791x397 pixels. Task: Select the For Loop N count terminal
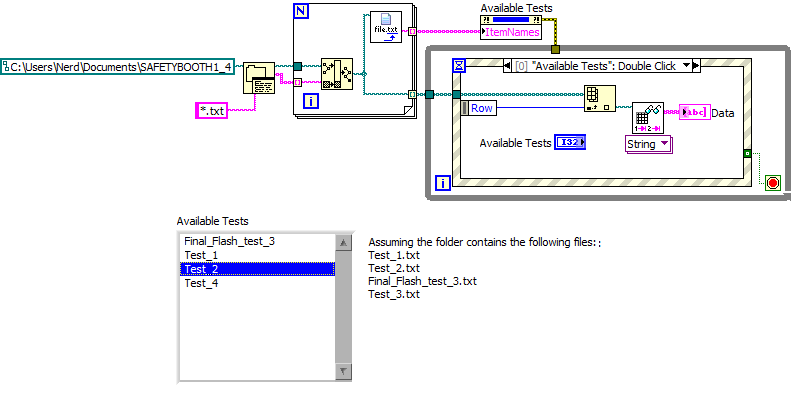coord(301,11)
